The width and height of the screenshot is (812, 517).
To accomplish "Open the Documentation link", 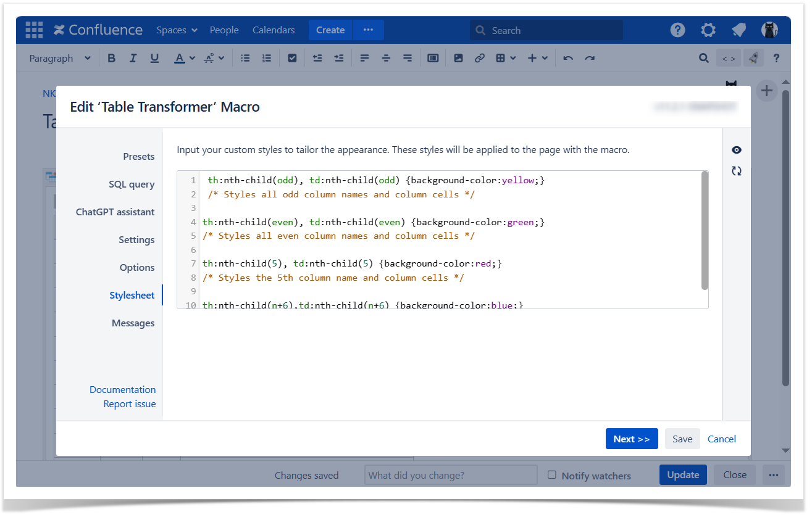I will pyautogui.click(x=122, y=389).
